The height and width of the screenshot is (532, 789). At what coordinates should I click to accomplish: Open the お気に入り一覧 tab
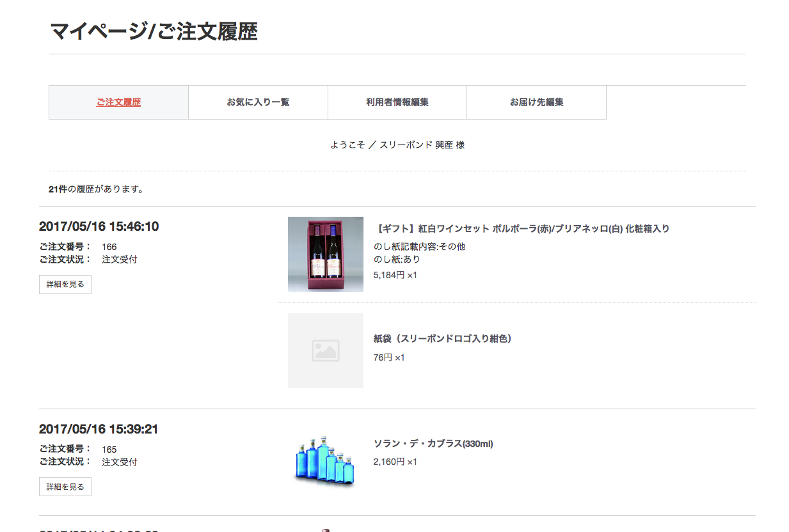(x=258, y=102)
